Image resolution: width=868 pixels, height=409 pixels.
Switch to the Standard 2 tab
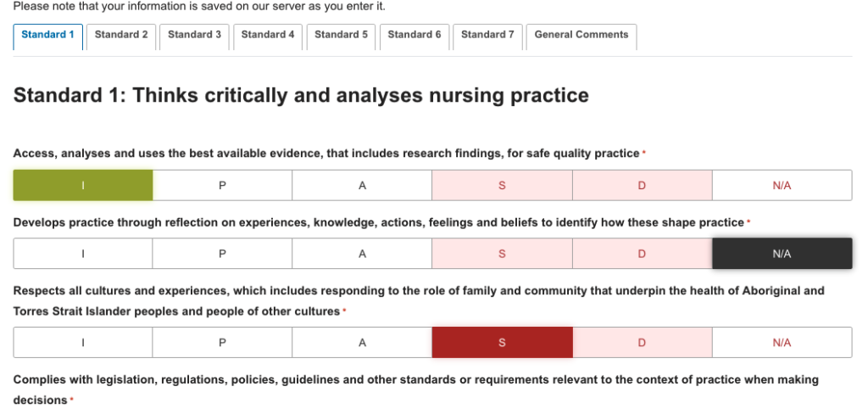(x=121, y=35)
